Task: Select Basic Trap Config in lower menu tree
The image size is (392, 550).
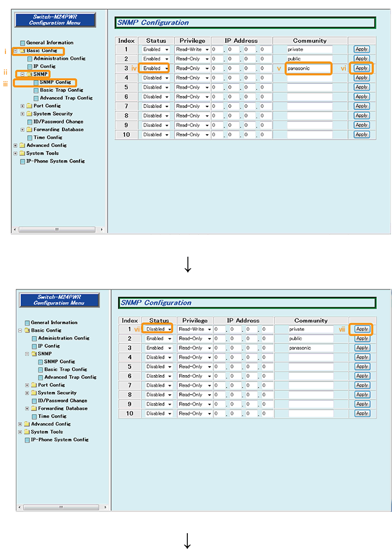Action: (65, 369)
